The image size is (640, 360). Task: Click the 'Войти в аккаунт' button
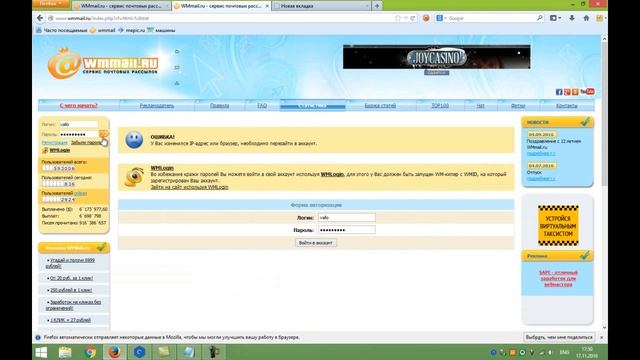[x=316, y=243]
